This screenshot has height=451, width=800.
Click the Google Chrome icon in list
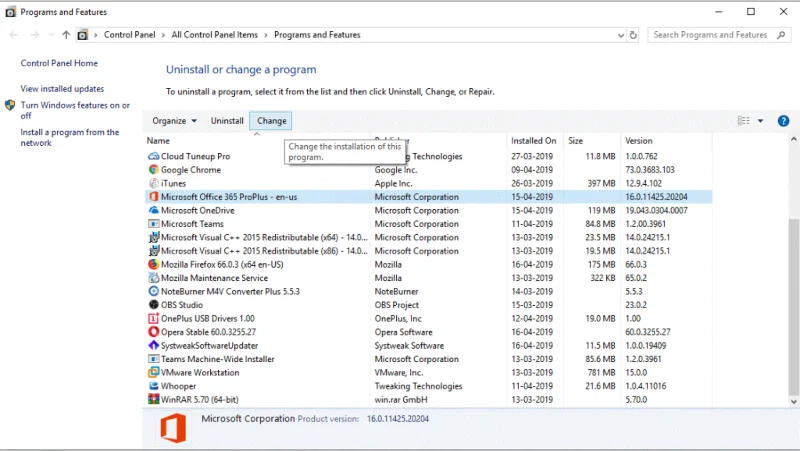point(153,169)
